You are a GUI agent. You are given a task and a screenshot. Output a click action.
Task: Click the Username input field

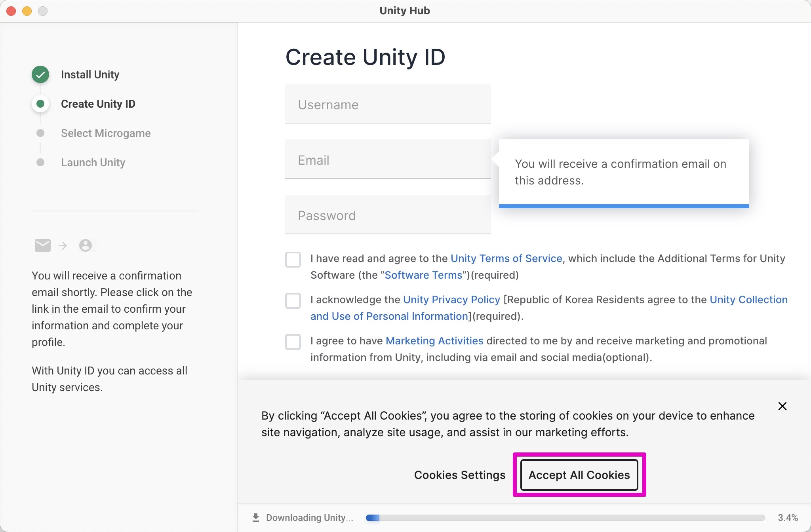[x=387, y=104]
